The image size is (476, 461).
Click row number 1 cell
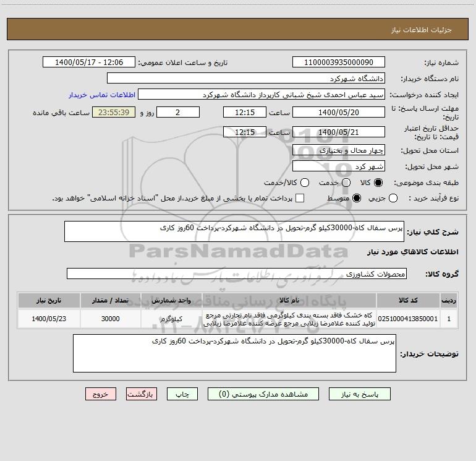pos(449,319)
